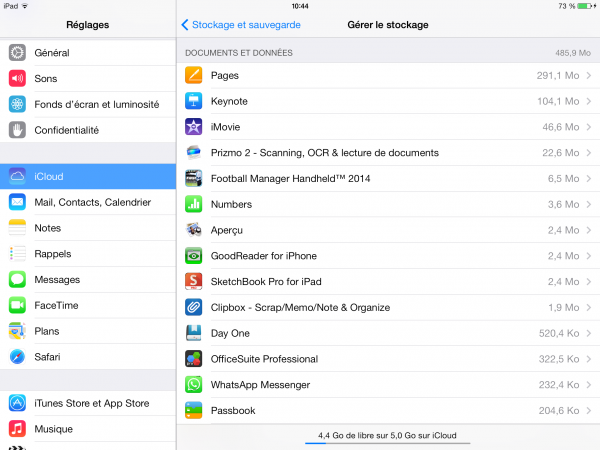Open Football Manager details chevron
Screen dimensions: 600x450
(589, 178)
